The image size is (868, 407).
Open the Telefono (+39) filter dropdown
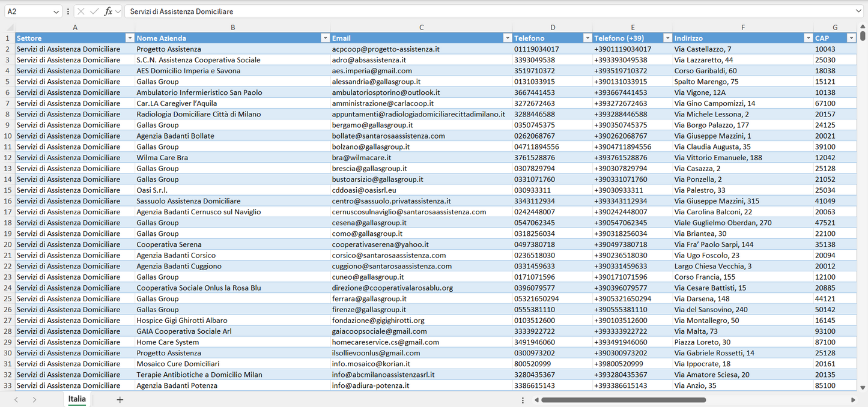click(x=667, y=38)
